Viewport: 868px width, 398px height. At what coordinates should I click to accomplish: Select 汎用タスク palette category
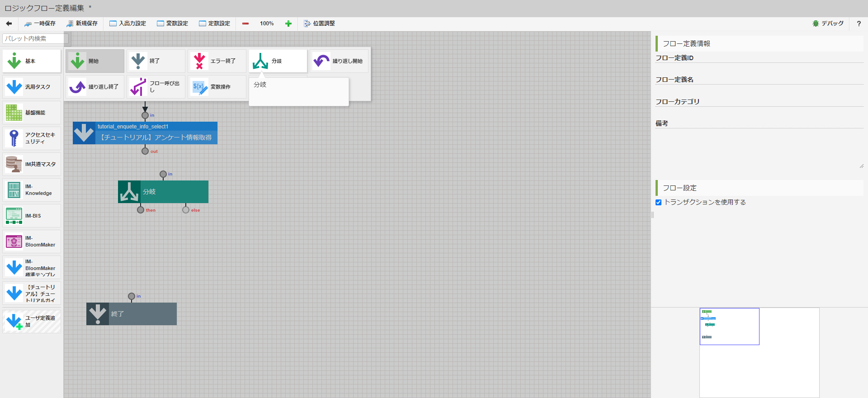coord(32,87)
